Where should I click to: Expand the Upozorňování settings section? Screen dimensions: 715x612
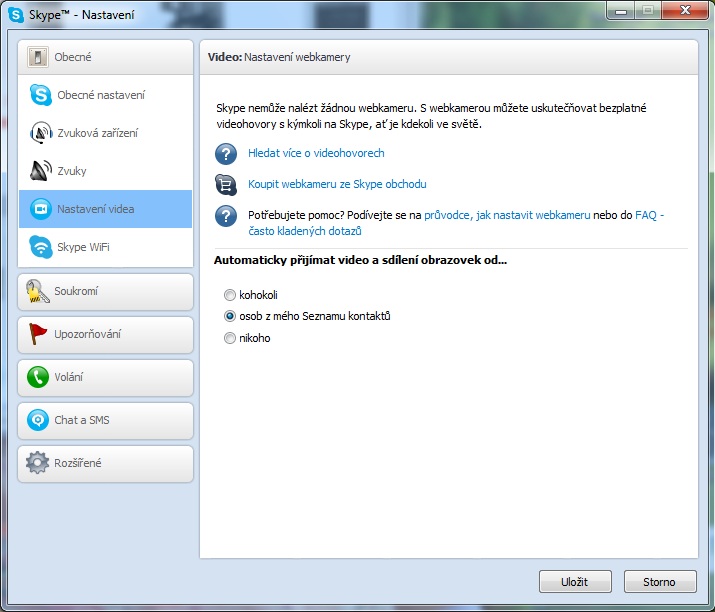point(105,334)
